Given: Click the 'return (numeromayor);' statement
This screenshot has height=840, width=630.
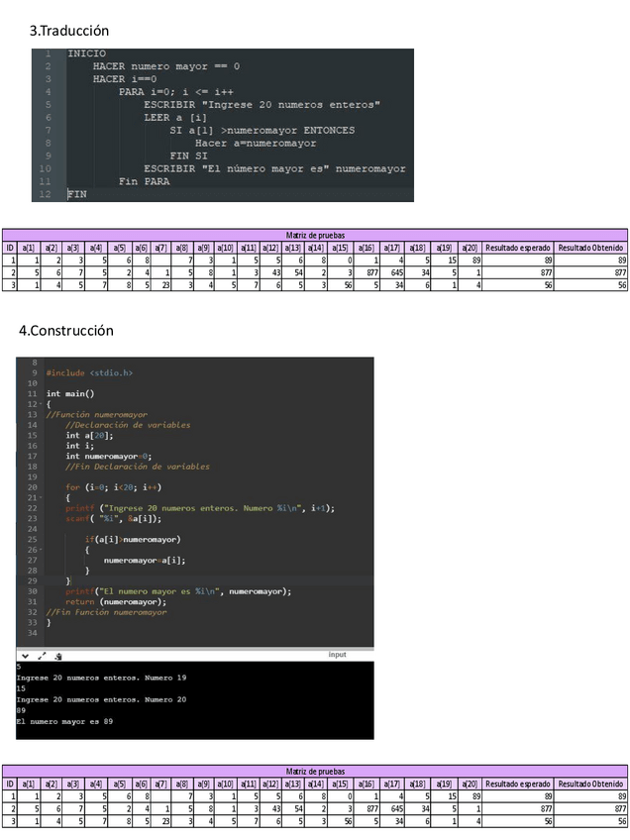Looking at the screenshot, I should [x=115, y=601].
